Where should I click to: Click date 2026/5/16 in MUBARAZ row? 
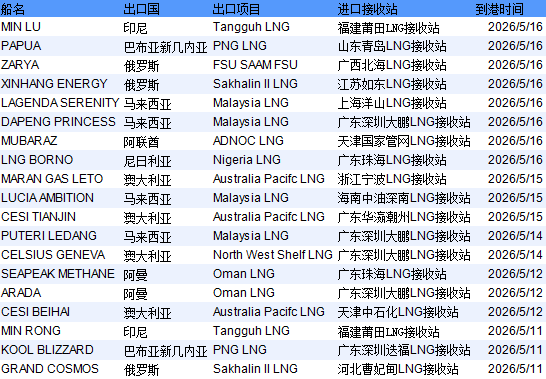(515, 141)
